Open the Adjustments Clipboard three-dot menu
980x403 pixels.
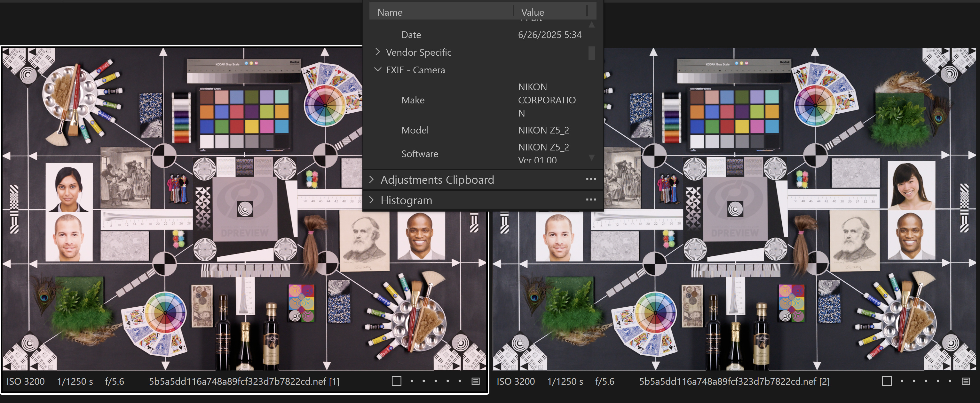(591, 179)
